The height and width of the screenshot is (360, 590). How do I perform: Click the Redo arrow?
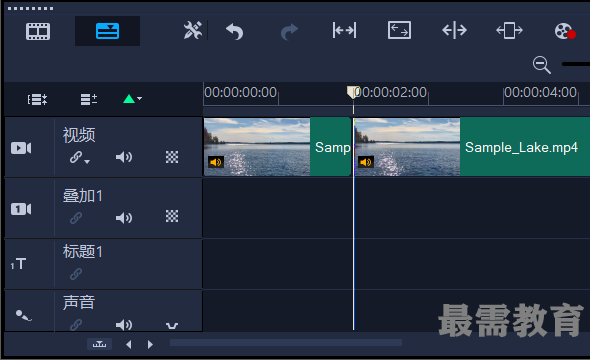pos(289,32)
